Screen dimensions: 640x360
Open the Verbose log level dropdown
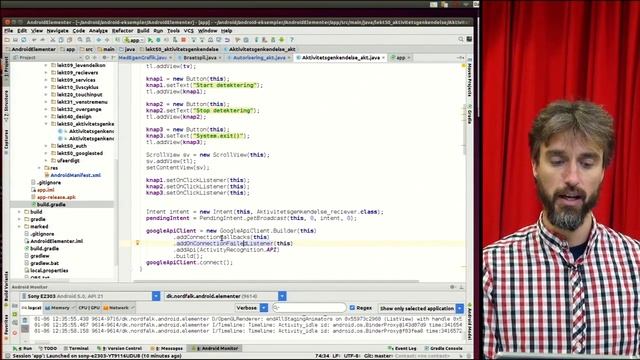(x=264, y=308)
